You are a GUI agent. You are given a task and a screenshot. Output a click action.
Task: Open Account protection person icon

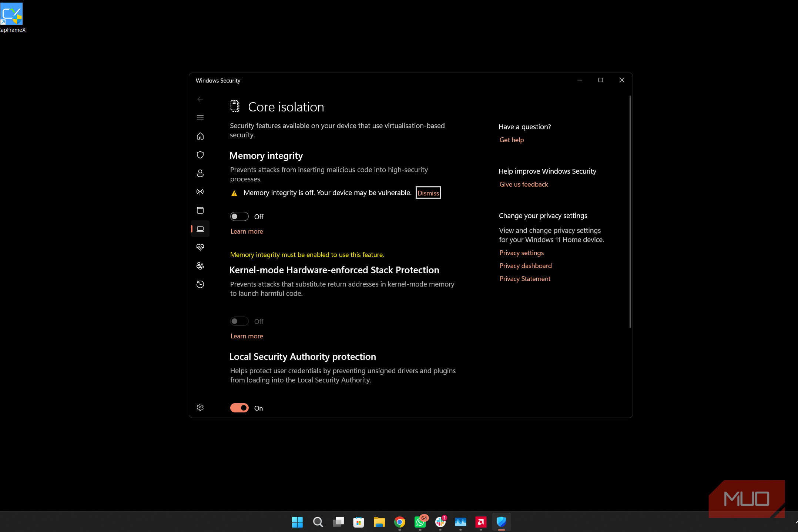pyautogui.click(x=200, y=173)
